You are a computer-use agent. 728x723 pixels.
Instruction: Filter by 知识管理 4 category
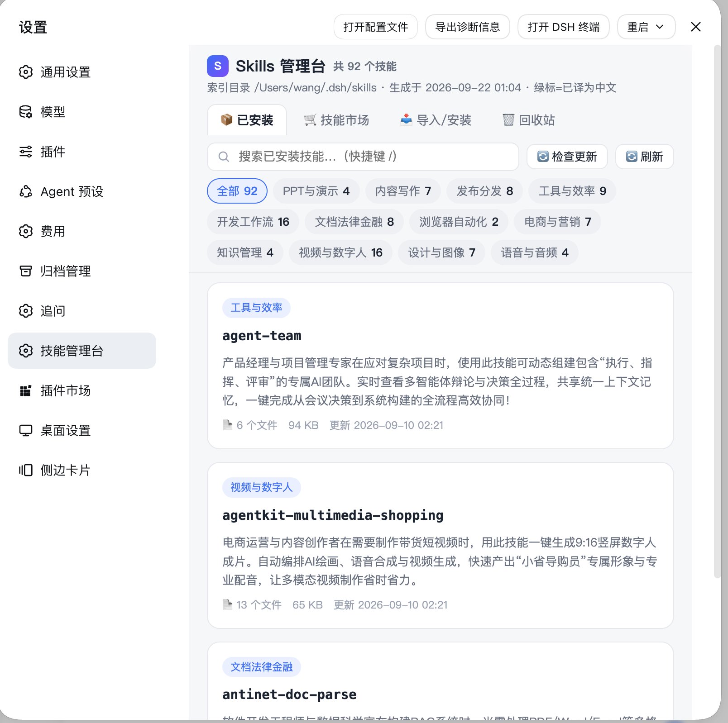pyautogui.click(x=245, y=252)
